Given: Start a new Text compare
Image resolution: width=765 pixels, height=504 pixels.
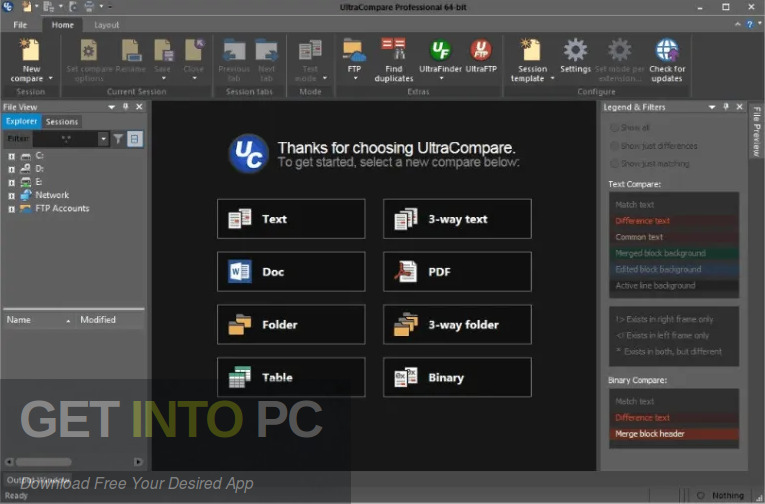Looking at the screenshot, I should pyautogui.click(x=291, y=219).
